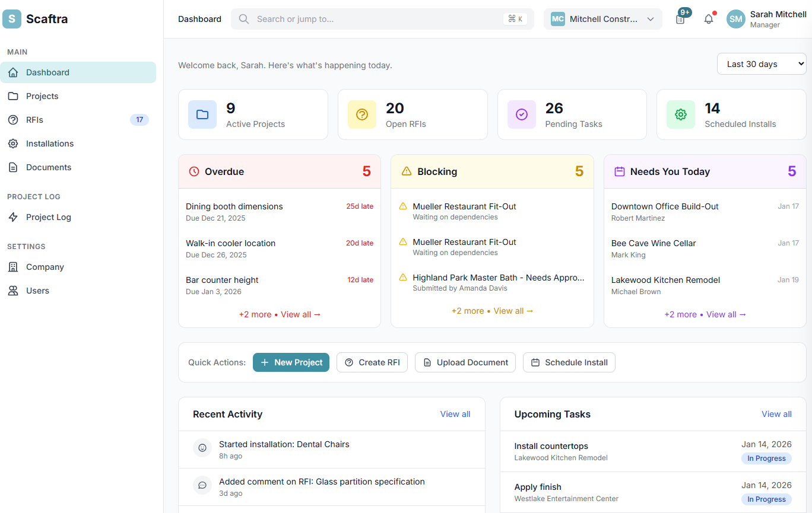
Task: Switch to the Dashboard tab
Action: pos(199,18)
